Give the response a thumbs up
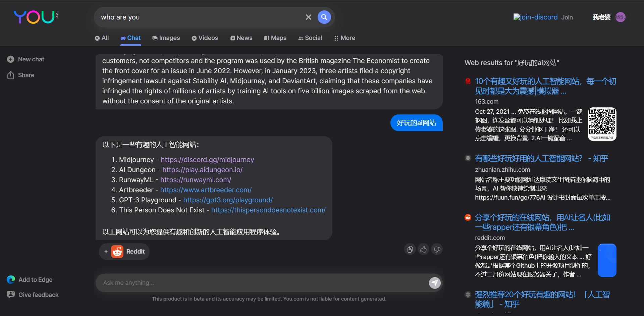This screenshot has width=644, height=316. (x=424, y=249)
